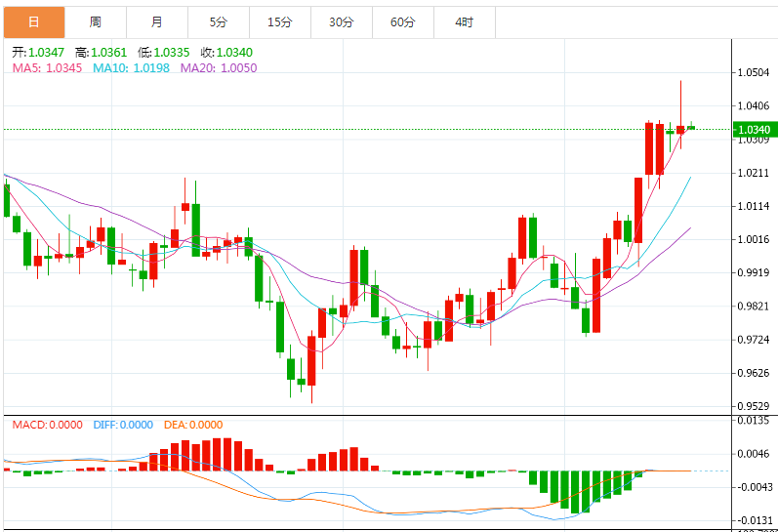Viewport: 778px width, 532px height.
Task: Click the 1.0016 price axis label
Action: tap(754, 239)
